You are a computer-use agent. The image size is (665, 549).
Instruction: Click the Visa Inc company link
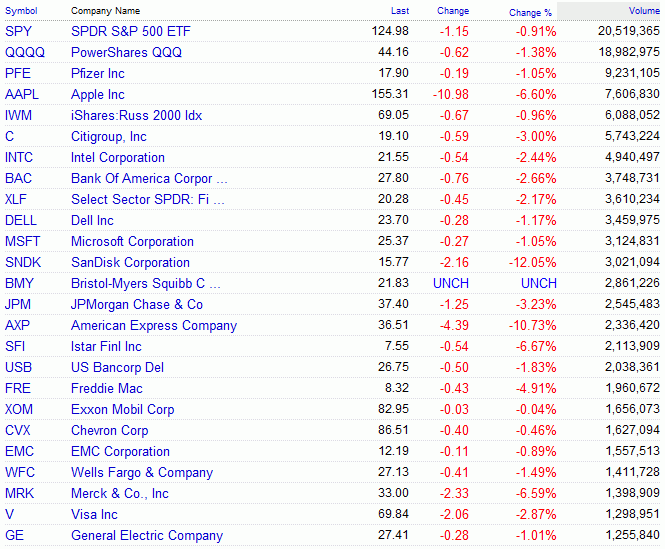(x=94, y=514)
